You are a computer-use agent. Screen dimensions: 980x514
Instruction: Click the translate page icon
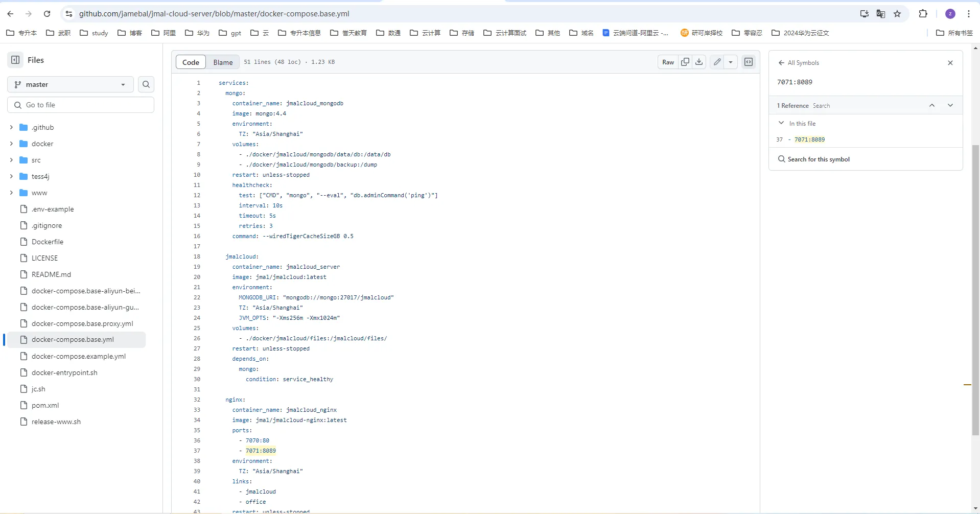881,14
